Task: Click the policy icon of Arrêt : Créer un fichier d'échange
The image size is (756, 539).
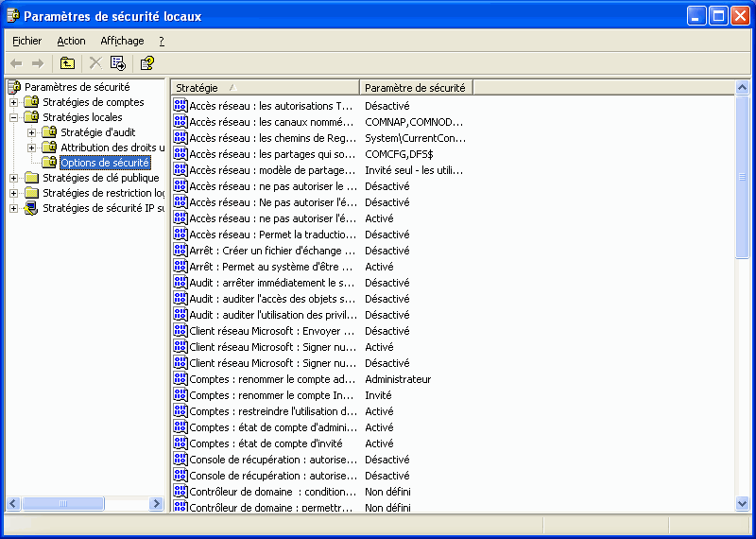Action: click(180, 251)
